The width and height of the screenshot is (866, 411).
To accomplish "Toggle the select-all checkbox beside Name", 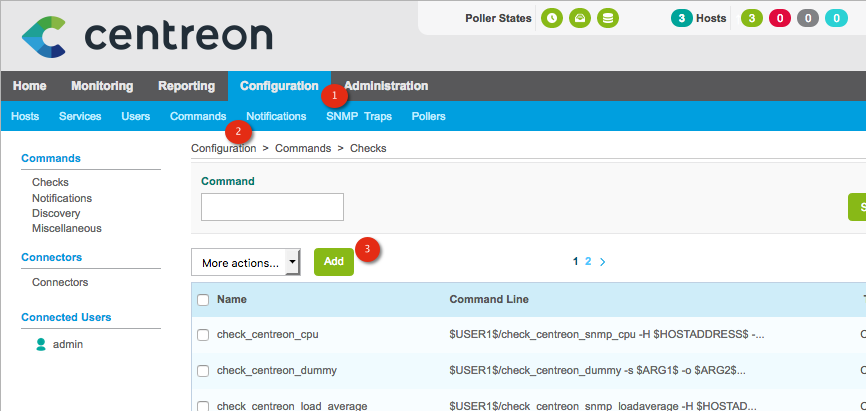I will (x=203, y=299).
